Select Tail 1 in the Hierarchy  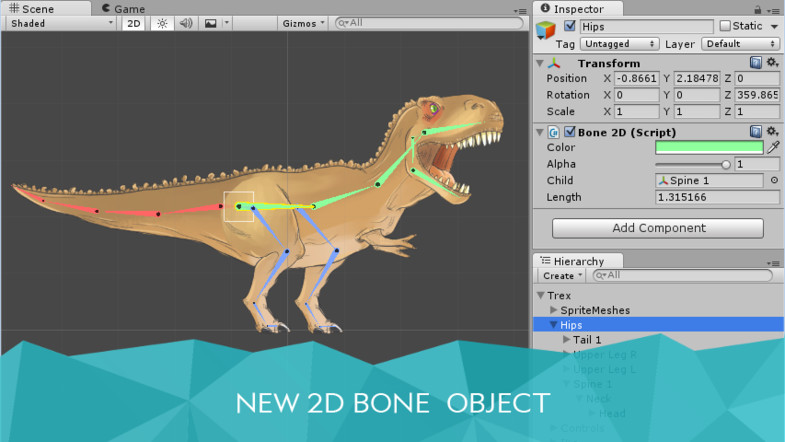[587, 340]
